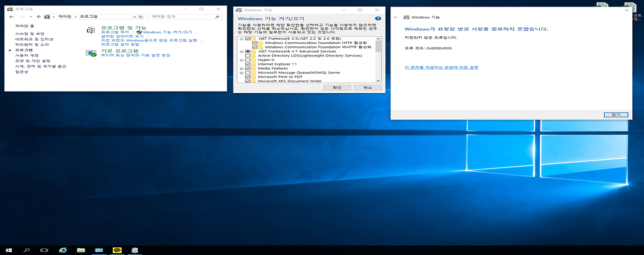Open 사용자 계정 category
Screen dimensions: 644x255
pos(27,55)
